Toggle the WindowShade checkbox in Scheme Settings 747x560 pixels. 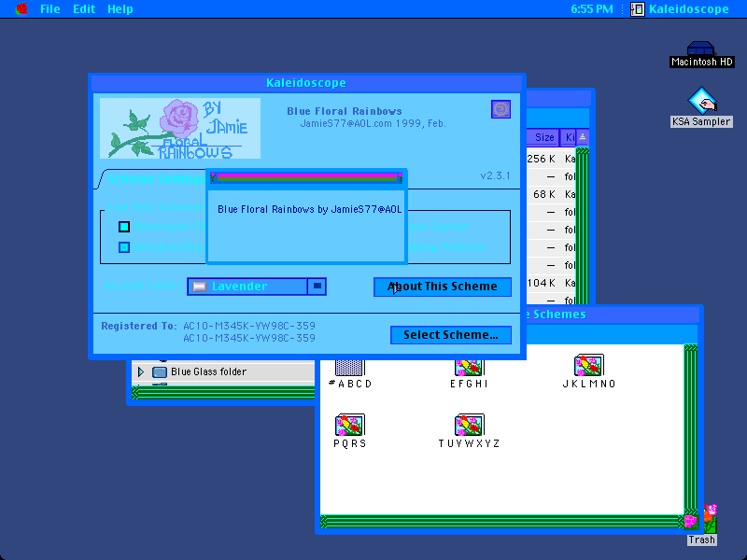124,247
